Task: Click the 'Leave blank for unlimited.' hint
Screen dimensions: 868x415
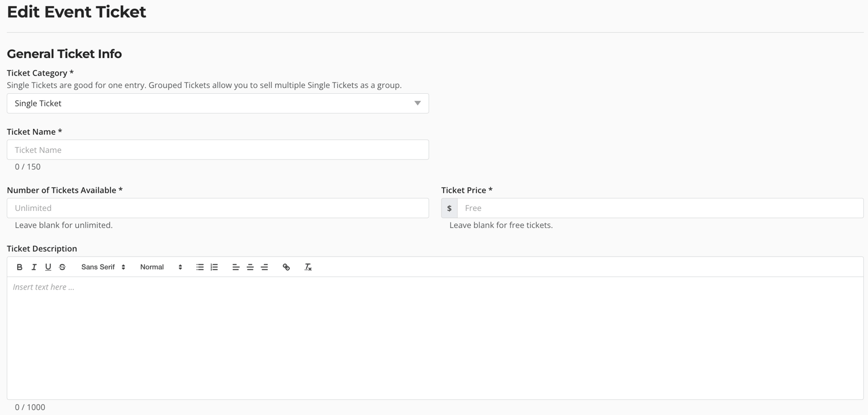Action: pyautogui.click(x=64, y=225)
